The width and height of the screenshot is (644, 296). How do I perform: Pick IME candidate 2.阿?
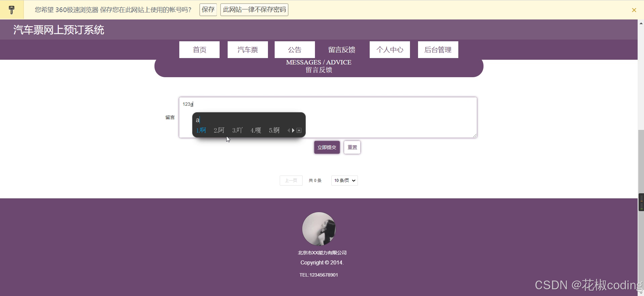219,130
